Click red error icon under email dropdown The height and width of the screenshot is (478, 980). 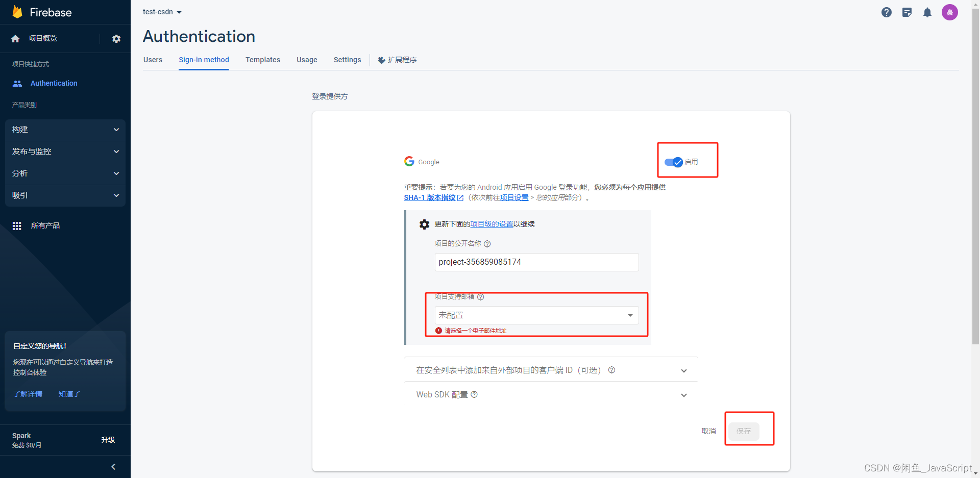pyautogui.click(x=438, y=331)
